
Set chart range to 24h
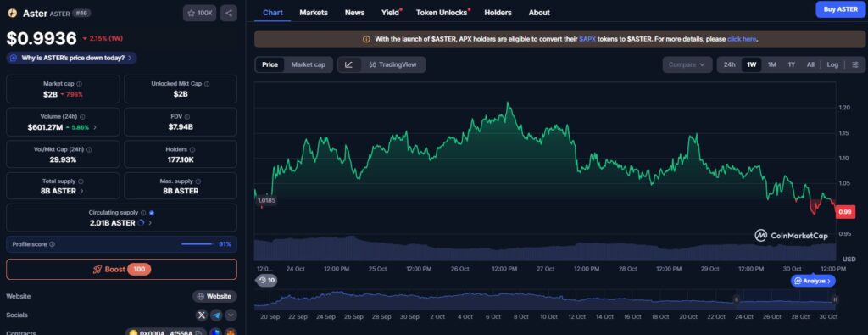(x=730, y=64)
